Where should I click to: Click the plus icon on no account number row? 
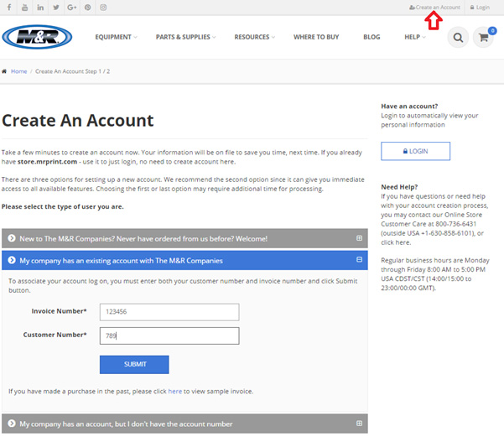coord(360,424)
